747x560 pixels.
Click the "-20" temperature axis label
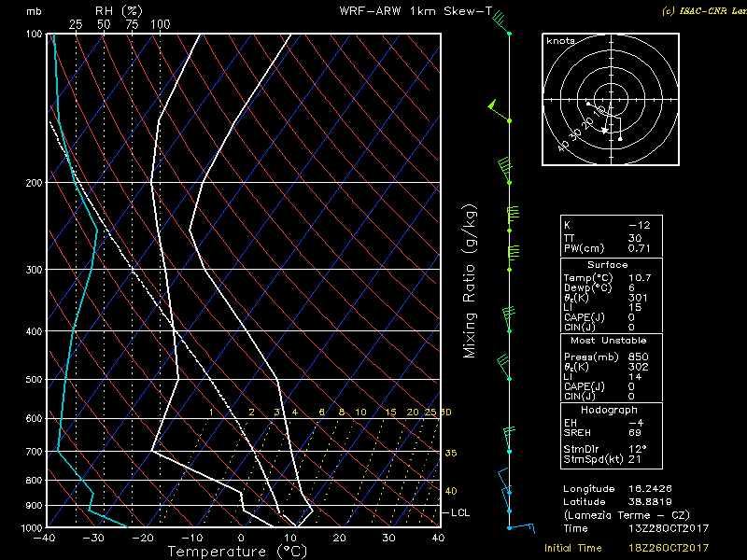142,539
